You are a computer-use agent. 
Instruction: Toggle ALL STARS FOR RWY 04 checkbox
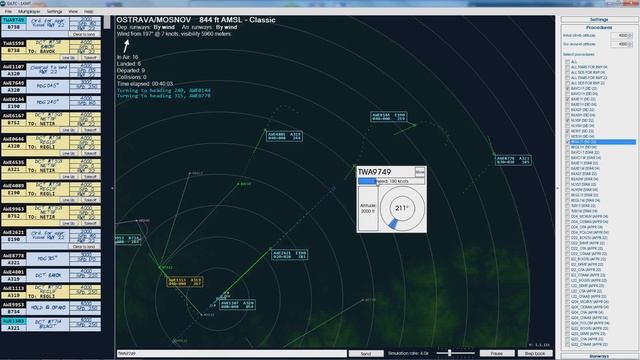[567, 67]
